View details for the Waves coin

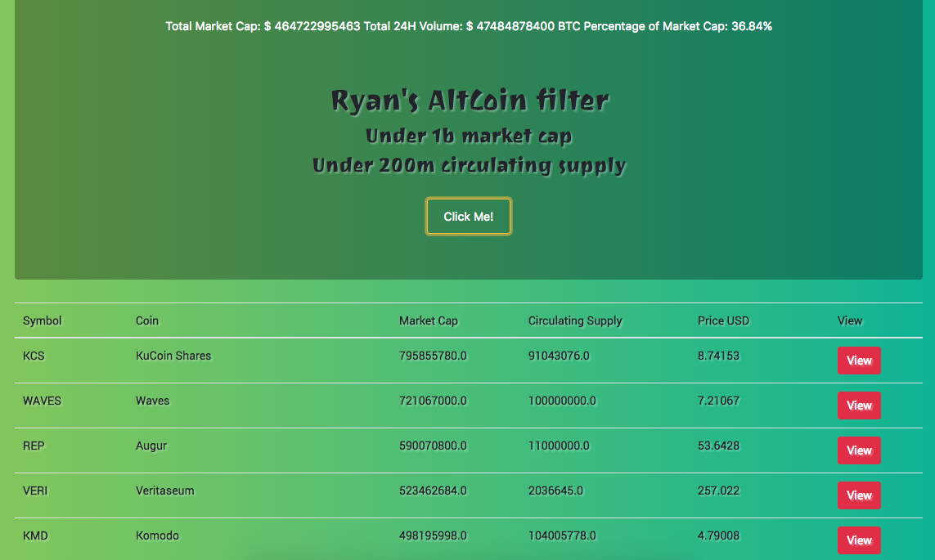859,405
